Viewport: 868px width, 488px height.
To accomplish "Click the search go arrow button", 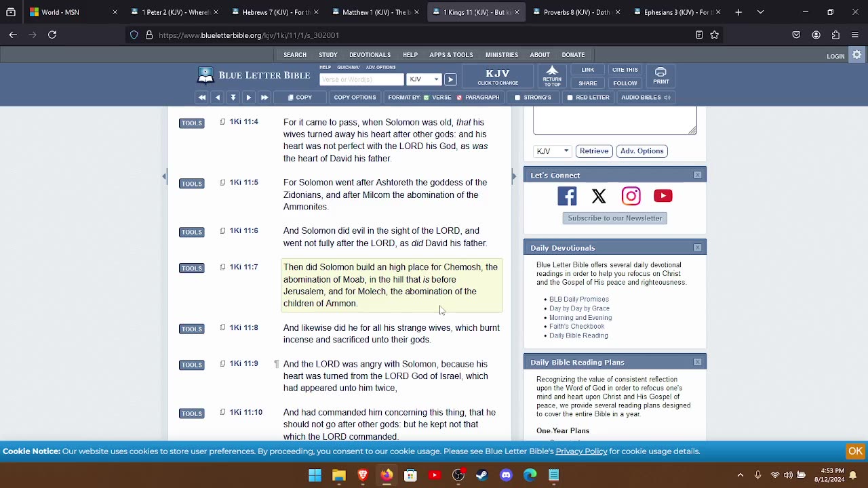I will (450, 79).
